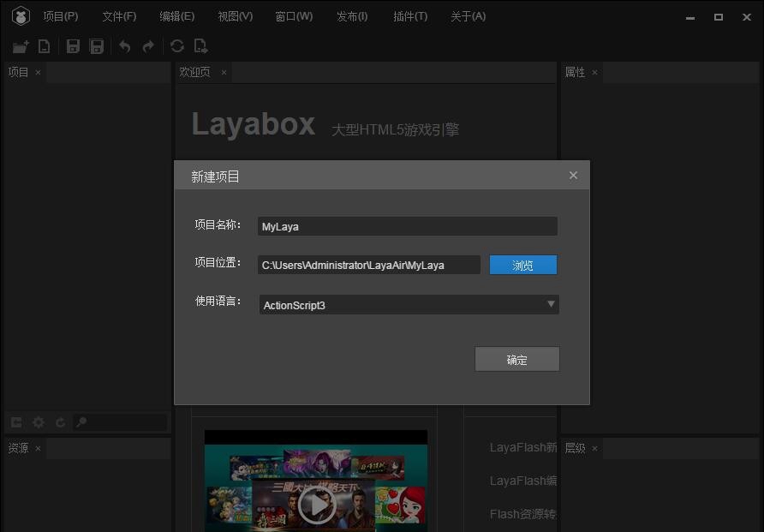Open the 发布(I) menu

(x=352, y=16)
